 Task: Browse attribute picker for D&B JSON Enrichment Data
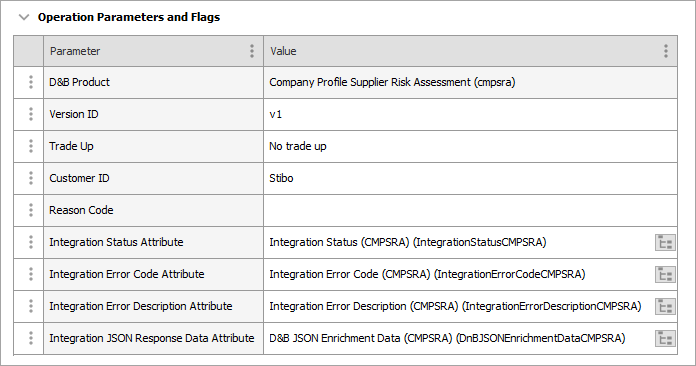[x=665, y=338]
